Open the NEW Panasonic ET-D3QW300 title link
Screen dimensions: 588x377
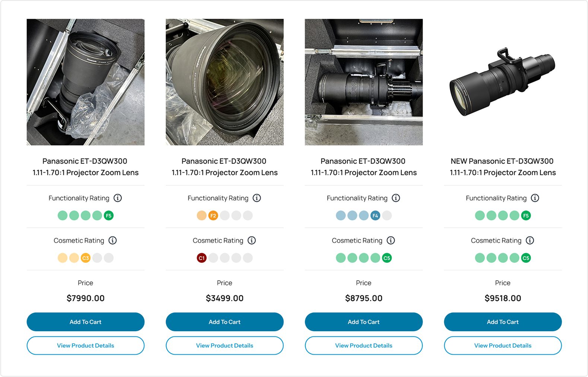point(502,167)
